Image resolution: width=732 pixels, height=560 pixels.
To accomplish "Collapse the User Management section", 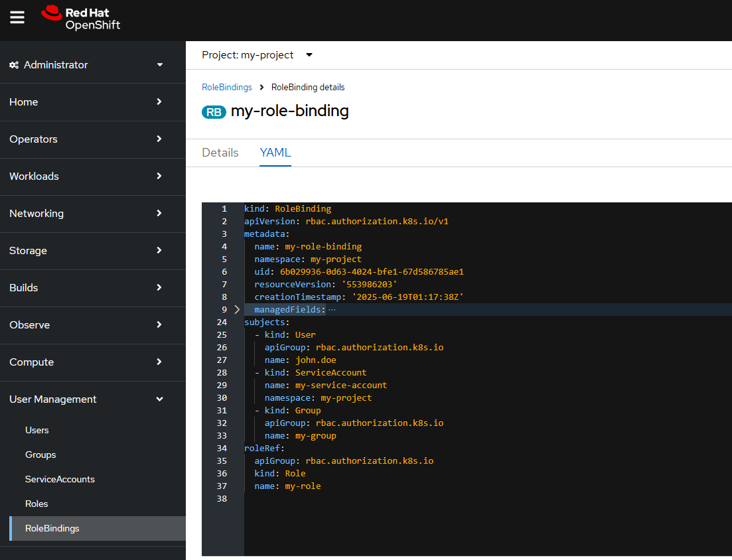I will (93, 399).
